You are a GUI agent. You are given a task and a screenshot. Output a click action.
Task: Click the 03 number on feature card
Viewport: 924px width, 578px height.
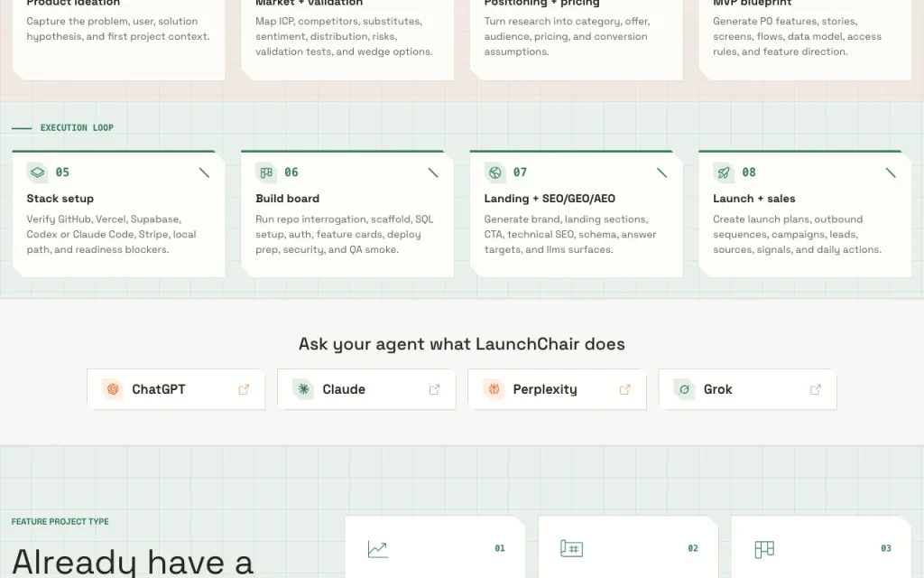pyautogui.click(x=886, y=548)
